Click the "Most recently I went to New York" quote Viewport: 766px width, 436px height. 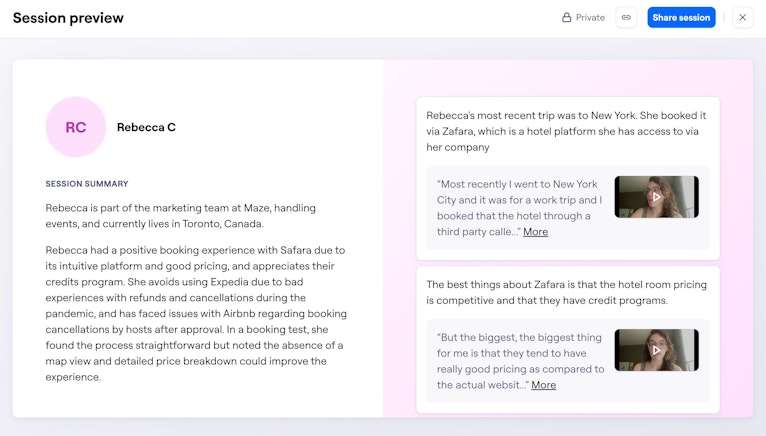coord(517,207)
